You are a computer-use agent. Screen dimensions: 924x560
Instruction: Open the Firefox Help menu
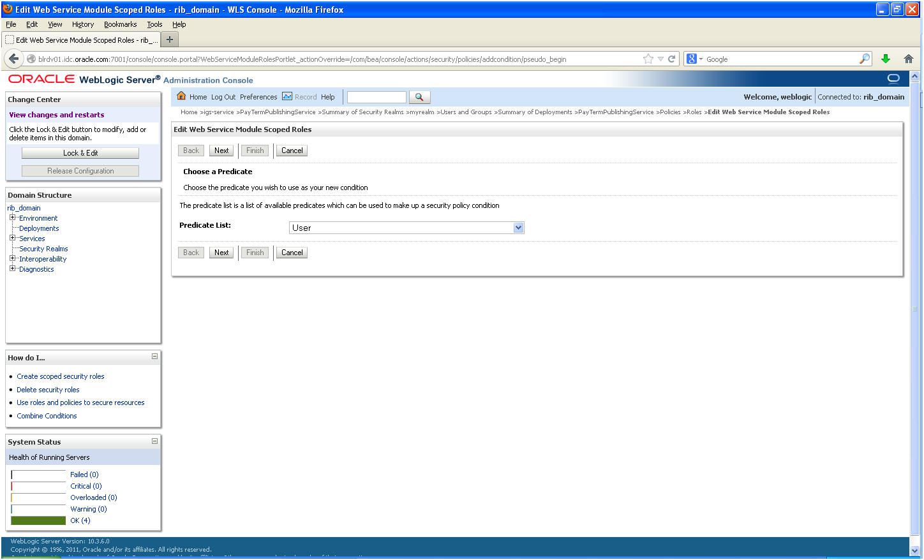point(179,24)
